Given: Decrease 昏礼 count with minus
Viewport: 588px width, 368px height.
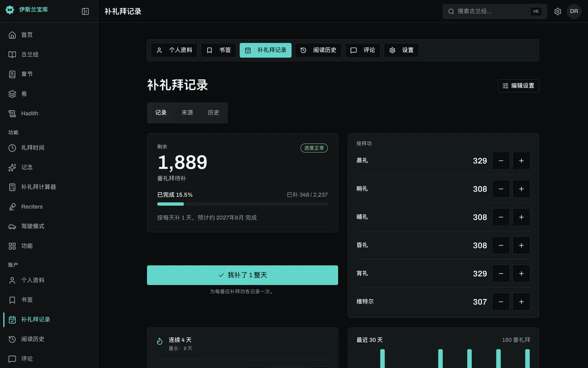Looking at the screenshot, I should [x=501, y=245].
